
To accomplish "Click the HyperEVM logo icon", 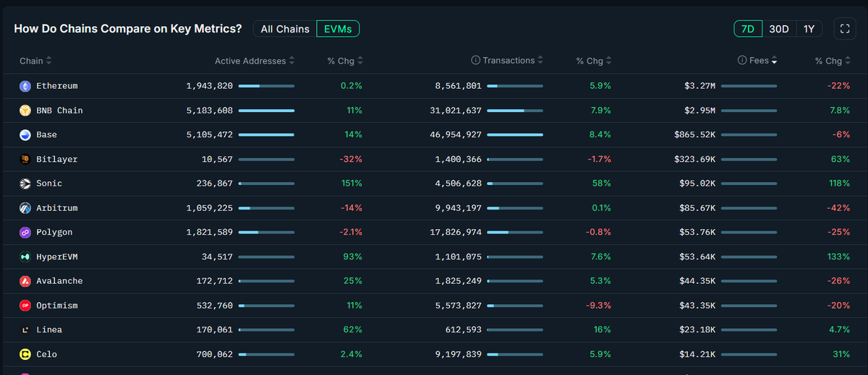I will click(x=25, y=257).
